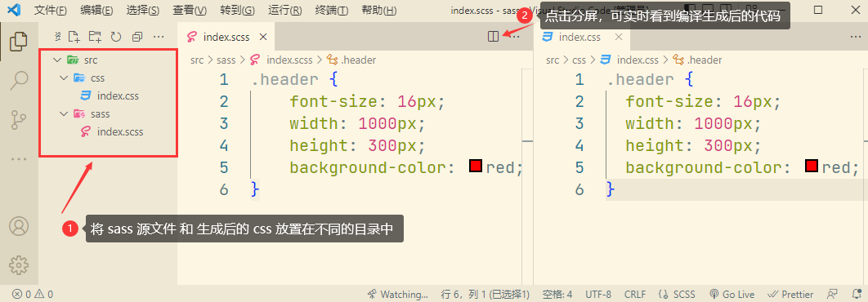The height and width of the screenshot is (302, 868).
Task: Open the 选择(S) menu
Action: [x=143, y=11]
